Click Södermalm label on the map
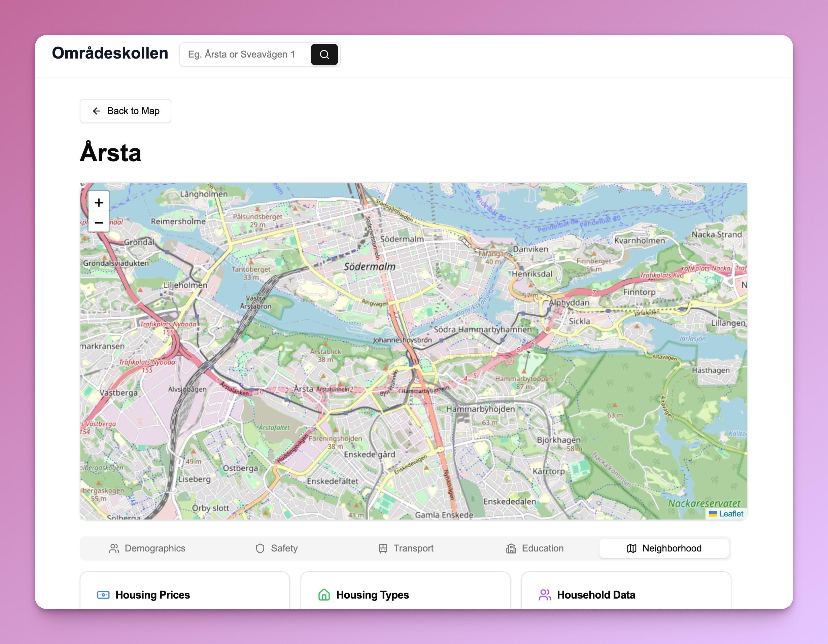Image resolution: width=828 pixels, height=644 pixels. [x=369, y=267]
